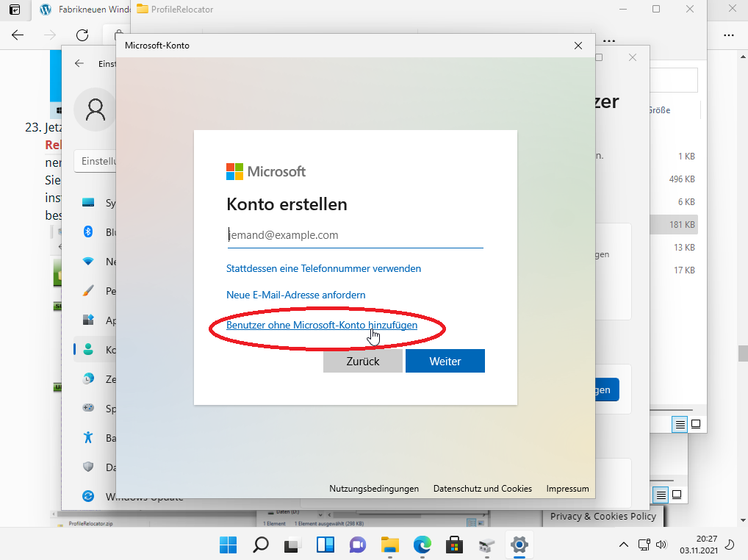
Task: Click Stattdessen eine Telefonnummer verwenden link
Action: coord(323,268)
